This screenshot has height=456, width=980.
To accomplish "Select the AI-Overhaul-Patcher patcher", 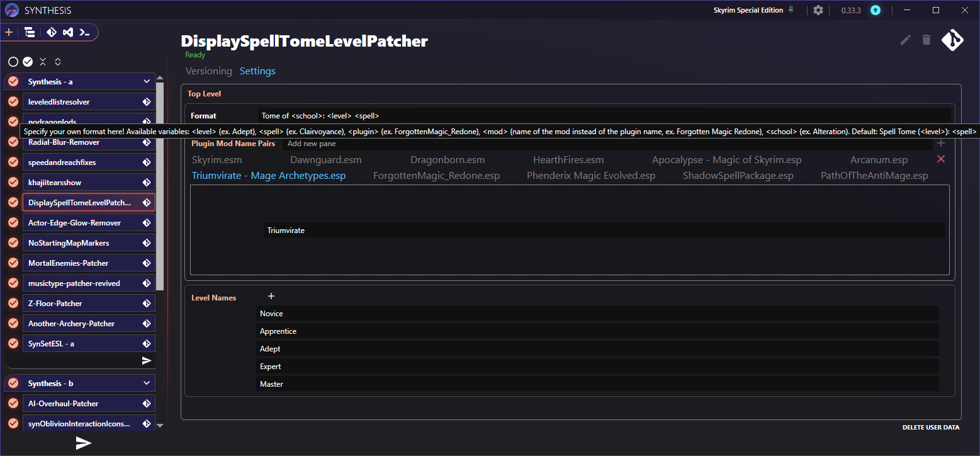I will point(89,404).
